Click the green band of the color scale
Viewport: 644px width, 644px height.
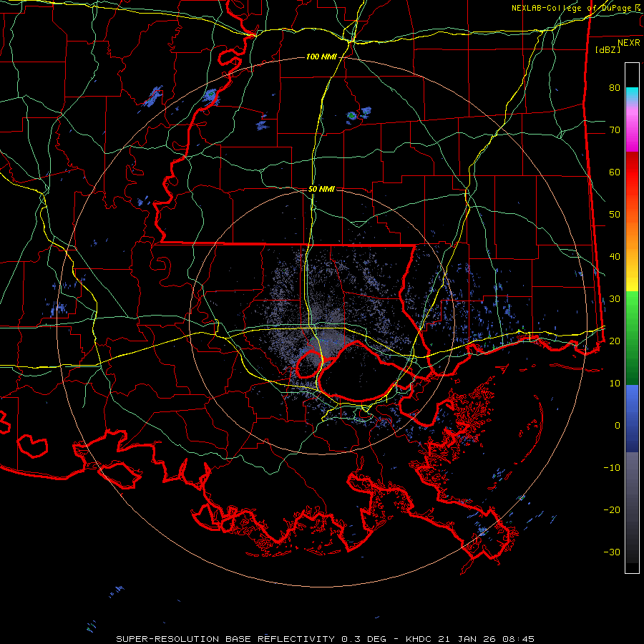pos(632,338)
